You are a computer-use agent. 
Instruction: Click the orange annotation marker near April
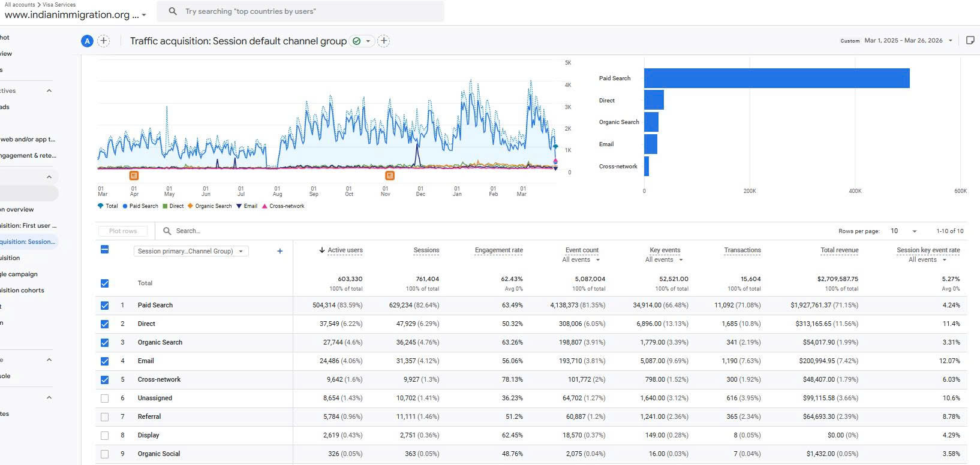pyautogui.click(x=134, y=176)
